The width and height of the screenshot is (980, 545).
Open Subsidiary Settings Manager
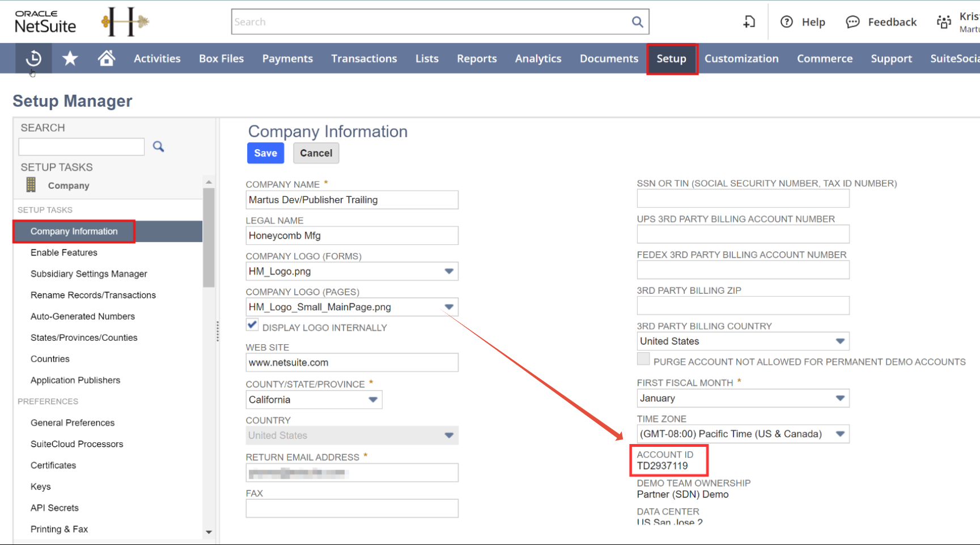coord(89,274)
